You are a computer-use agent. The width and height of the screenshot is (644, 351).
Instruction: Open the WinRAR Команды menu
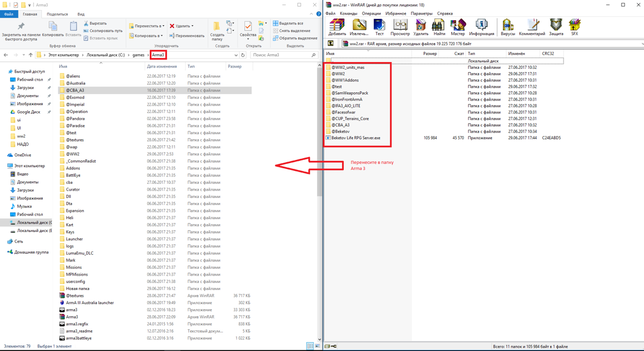348,13
